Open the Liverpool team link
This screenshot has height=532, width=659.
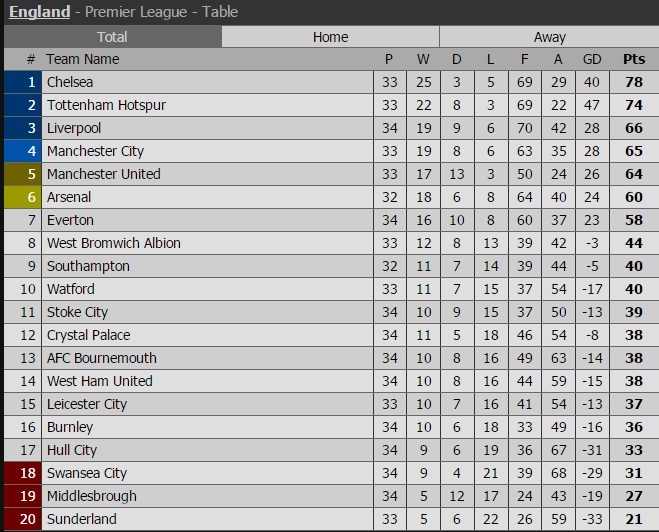(74, 128)
